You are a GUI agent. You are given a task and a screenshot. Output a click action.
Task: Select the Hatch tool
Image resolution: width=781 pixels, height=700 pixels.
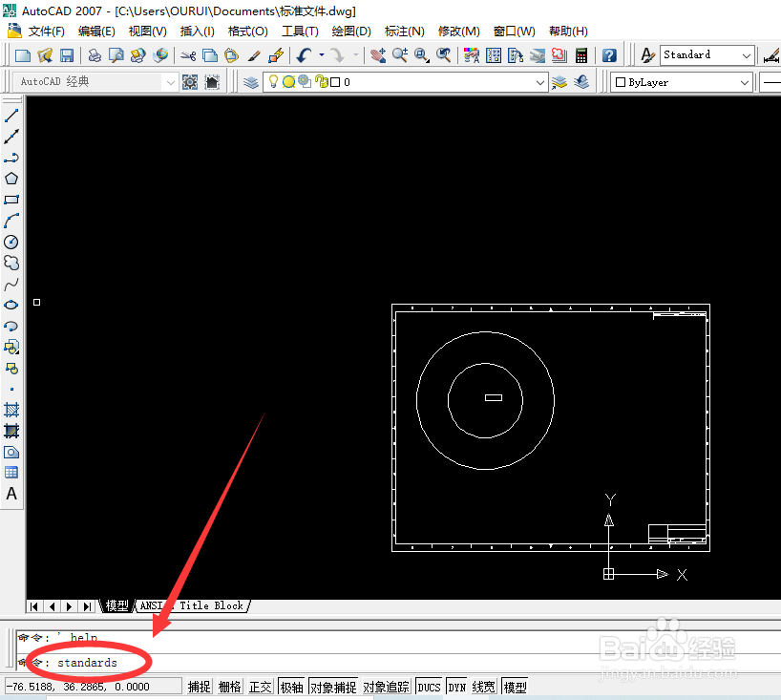click(x=11, y=410)
